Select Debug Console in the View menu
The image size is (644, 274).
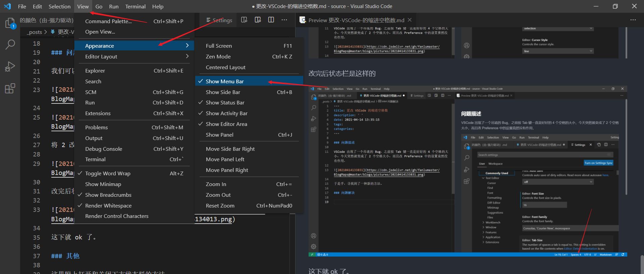tap(134, 149)
